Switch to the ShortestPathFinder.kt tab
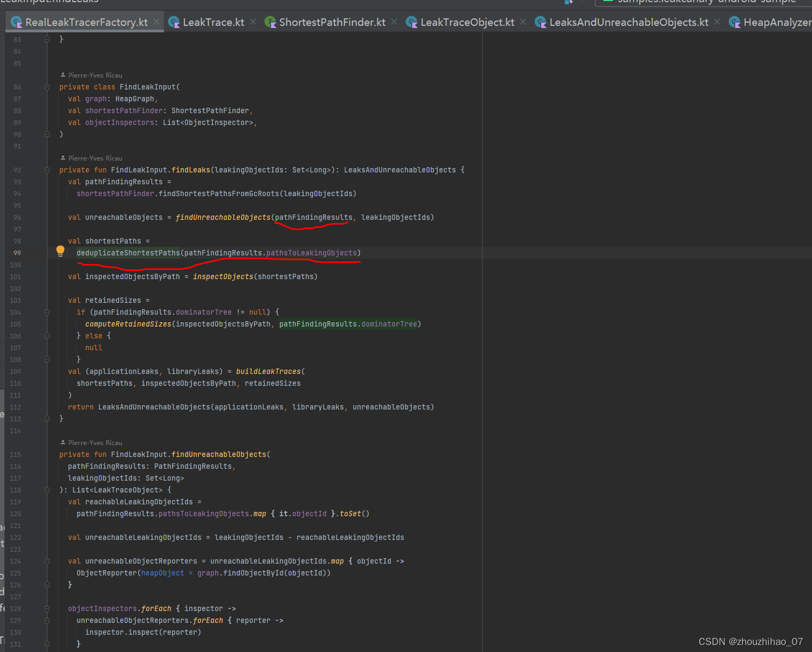This screenshot has width=812, height=652. pyautogui.click(x=332, y=22)
